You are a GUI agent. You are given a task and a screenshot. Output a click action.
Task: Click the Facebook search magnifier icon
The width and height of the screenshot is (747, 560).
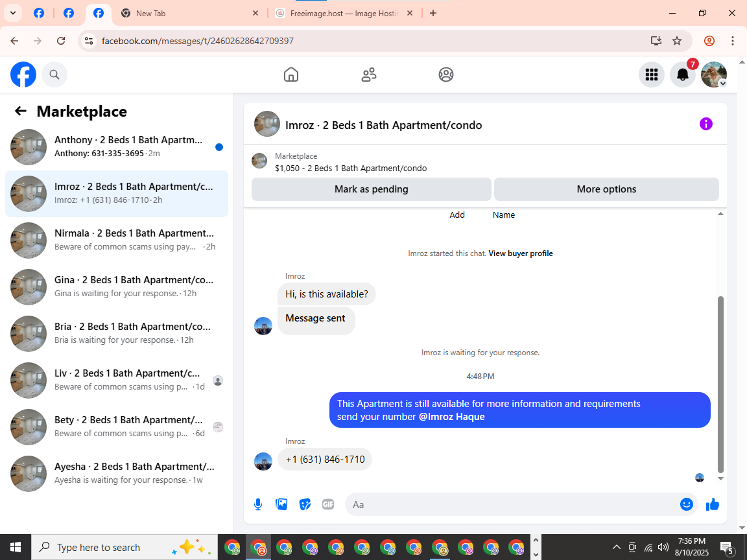coord(54,75)
